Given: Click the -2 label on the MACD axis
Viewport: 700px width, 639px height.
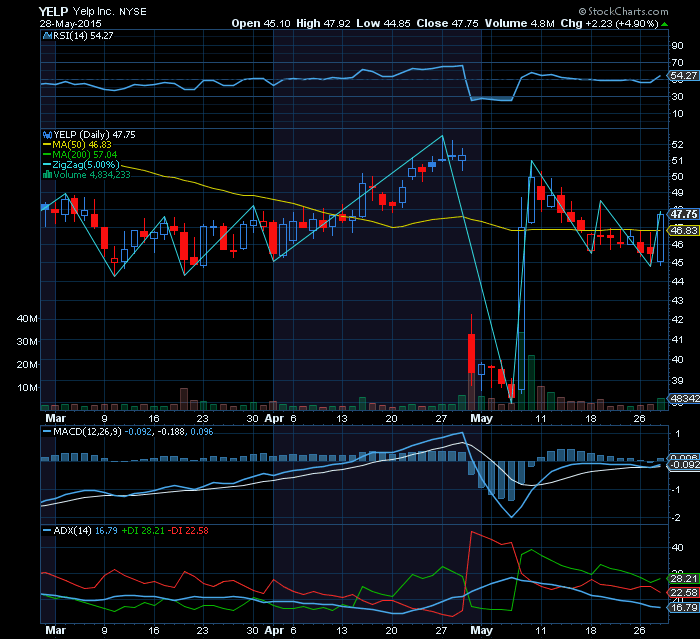Looking at the screenshot, I should point(677,517).
